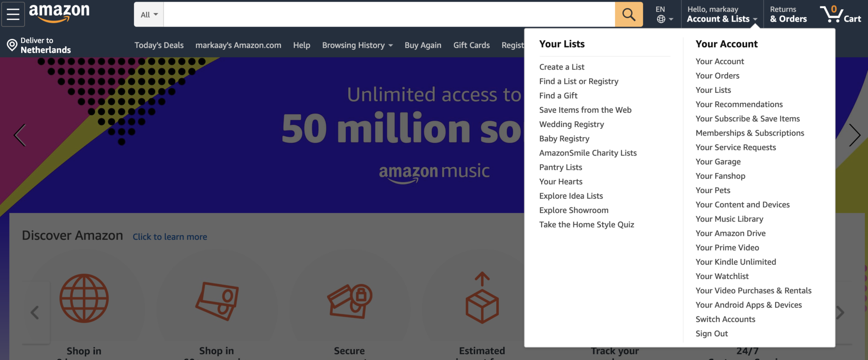
Task: Click the Deliver to Netherlands location pin
Action: 12,45
